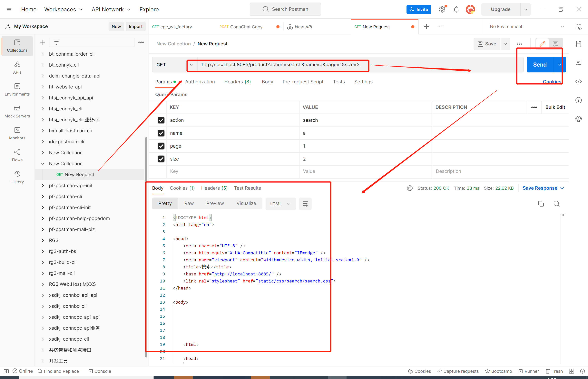
Task: Click the Import button
Action: (x=135, y=27)
